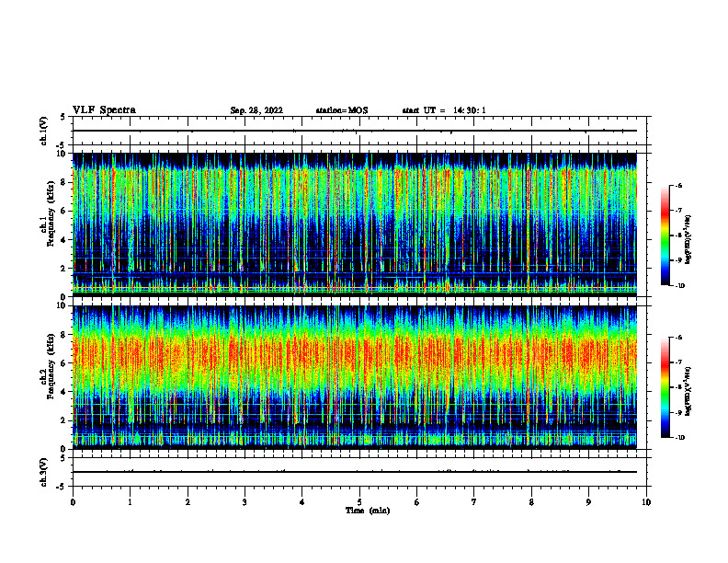Viewport: 728px width, 563px height.
Task: Click the "Time (min)" axis label
Action: pyautogui.click(x=368, y=511)
